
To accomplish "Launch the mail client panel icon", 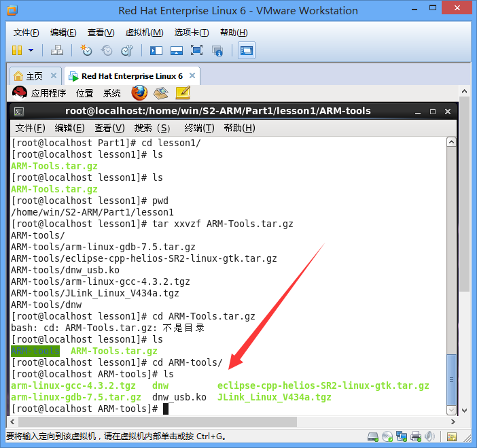I will click(161, 93).
